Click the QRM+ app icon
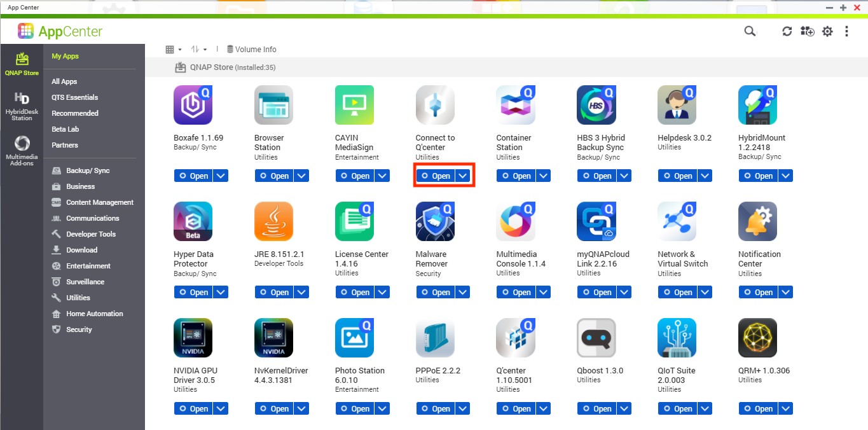 pyautogui.click(x=758, y=338)
